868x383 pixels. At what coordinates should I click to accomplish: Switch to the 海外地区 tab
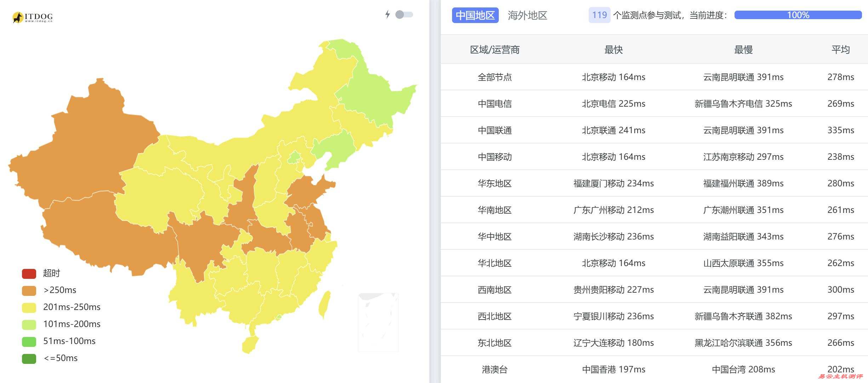(527, 15)
